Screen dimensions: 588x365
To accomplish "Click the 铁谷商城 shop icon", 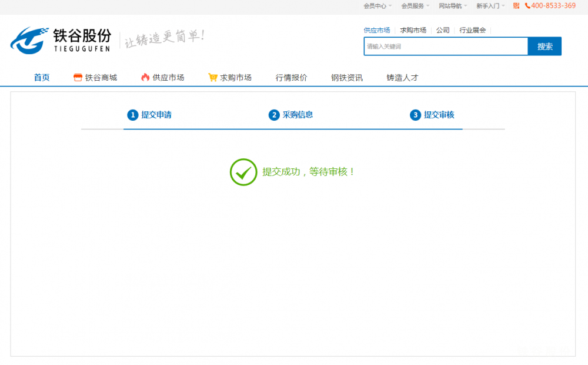I will 78,77.
